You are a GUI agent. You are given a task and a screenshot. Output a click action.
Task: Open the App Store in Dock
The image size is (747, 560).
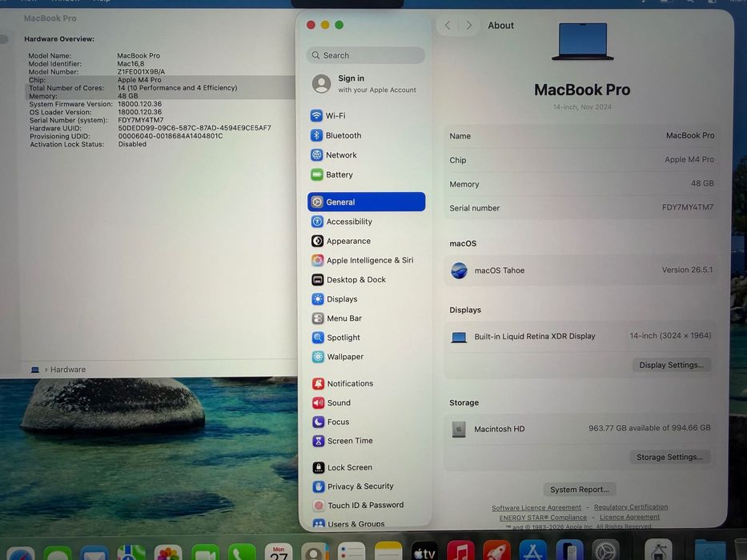click(532, 551)
